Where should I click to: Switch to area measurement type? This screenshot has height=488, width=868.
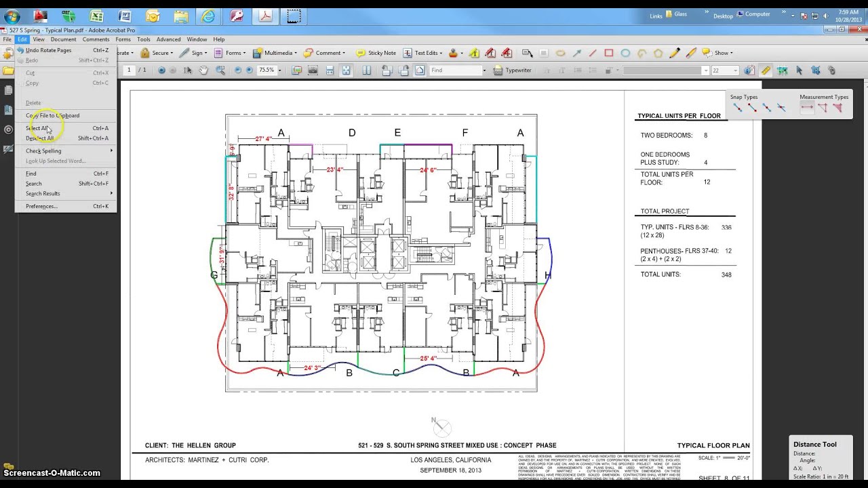pyautogui.click(x=837, y=108)
